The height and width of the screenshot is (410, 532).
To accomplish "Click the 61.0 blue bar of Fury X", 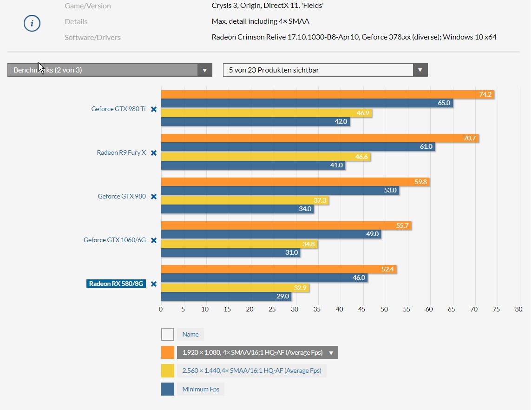I will 298,146.
